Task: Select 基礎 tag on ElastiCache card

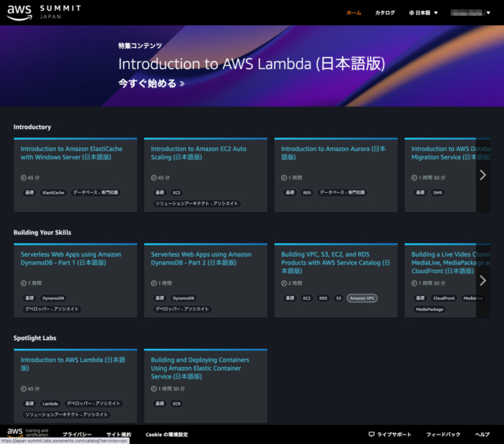Action: [x=29, y=192]
